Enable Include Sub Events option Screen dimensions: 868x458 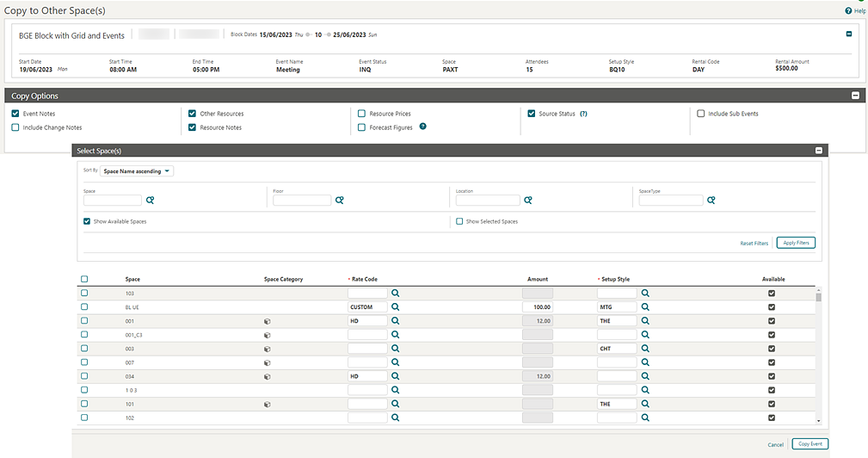(x=701, y=114)
